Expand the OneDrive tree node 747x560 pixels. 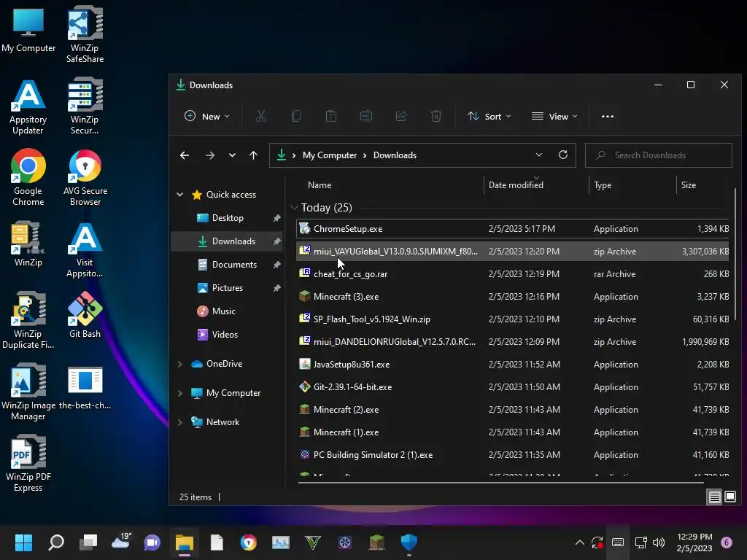click(x=180, y=364)
